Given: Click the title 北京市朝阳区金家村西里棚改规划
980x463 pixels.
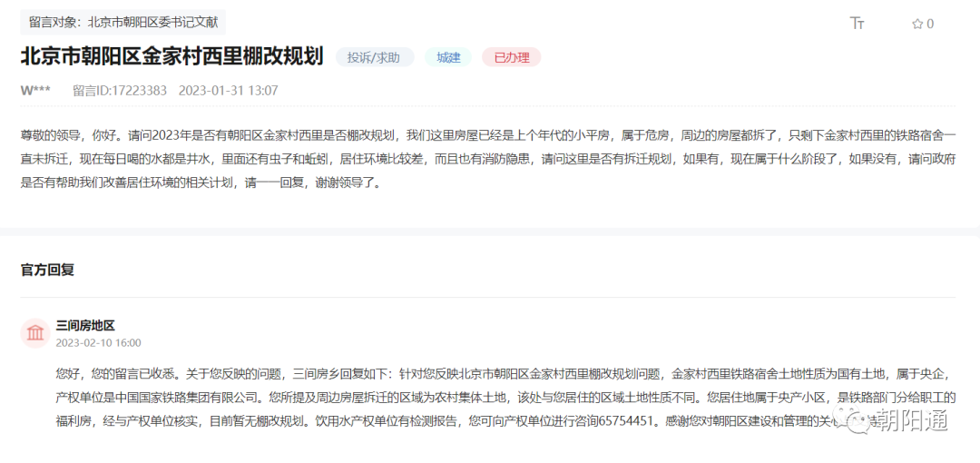Looking at the screenshot, I should click(171, 56).
